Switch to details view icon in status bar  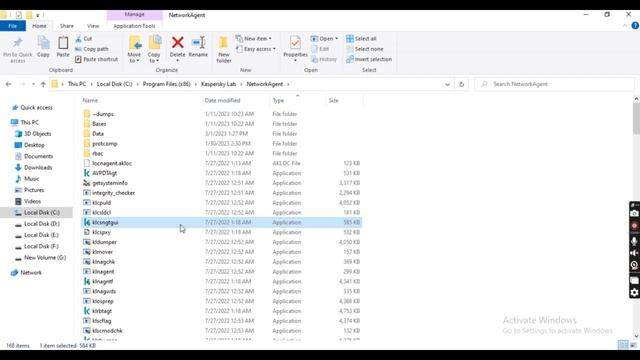click(x=622, y=345)
